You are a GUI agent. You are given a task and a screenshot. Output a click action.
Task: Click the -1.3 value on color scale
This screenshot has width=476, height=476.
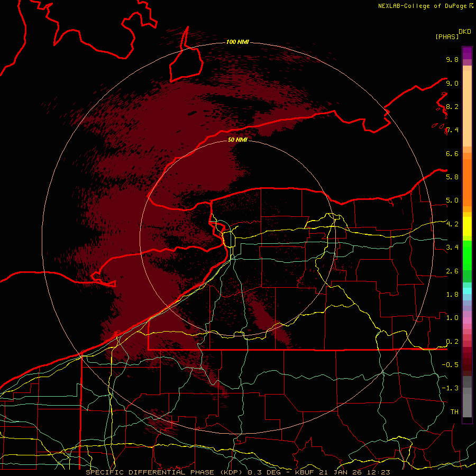coord(450,388)
